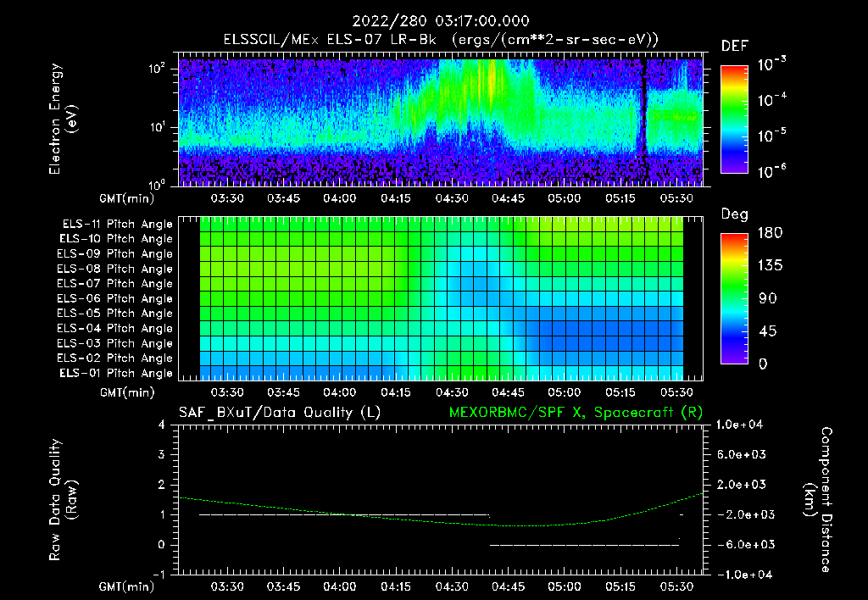This screenshot has height=600, width=868.
Task: Click the 03:30 tick label under bottom panel
Action: click(227, 586)
